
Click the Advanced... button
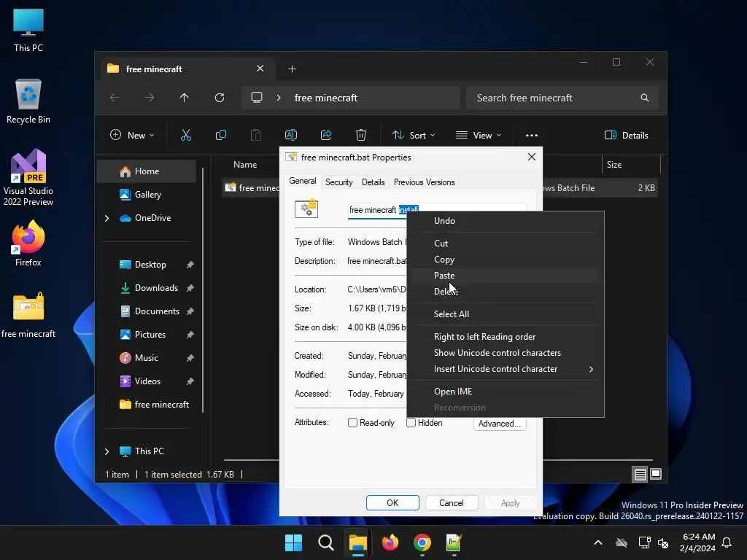[500, 424]
